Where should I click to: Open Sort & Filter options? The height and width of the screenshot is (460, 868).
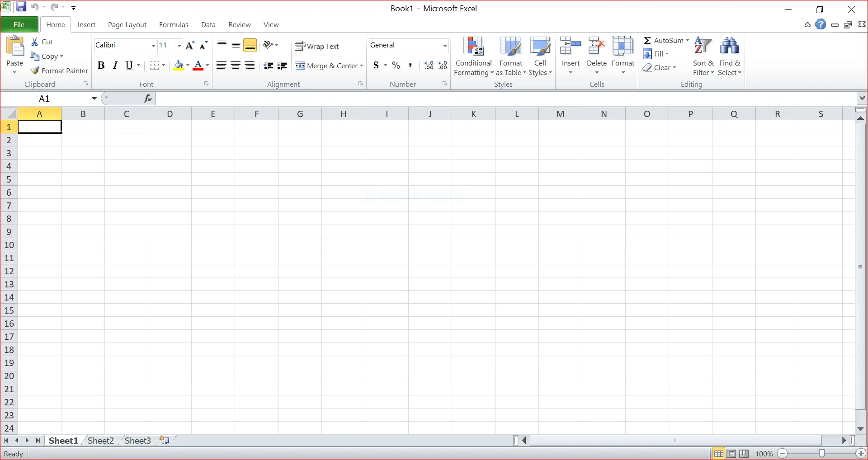pos(703,56)
